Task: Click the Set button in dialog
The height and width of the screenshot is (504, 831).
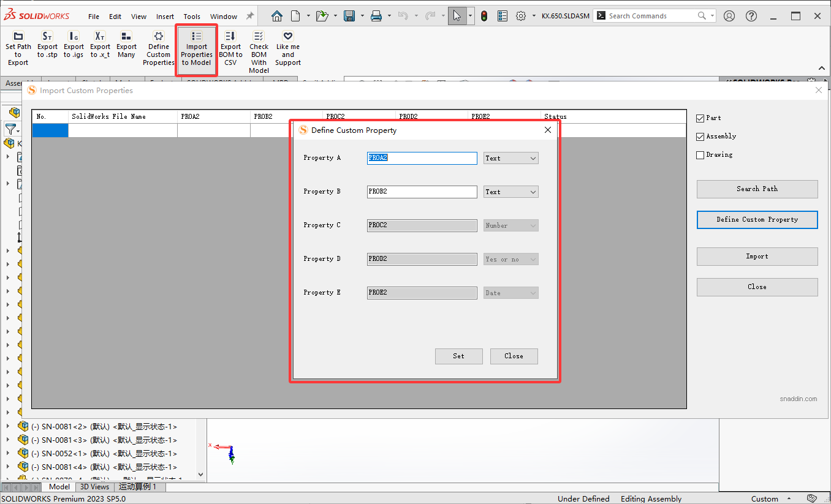Action: point(459,356)
